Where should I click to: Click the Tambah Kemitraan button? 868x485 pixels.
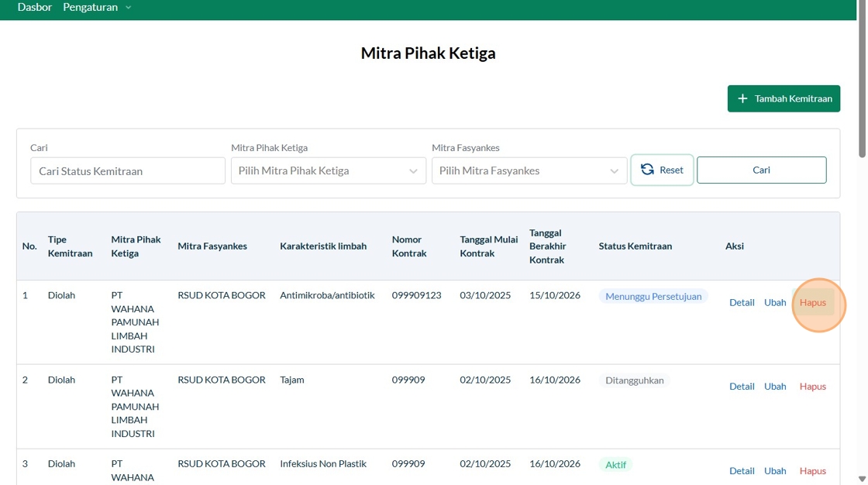point(784,98)
